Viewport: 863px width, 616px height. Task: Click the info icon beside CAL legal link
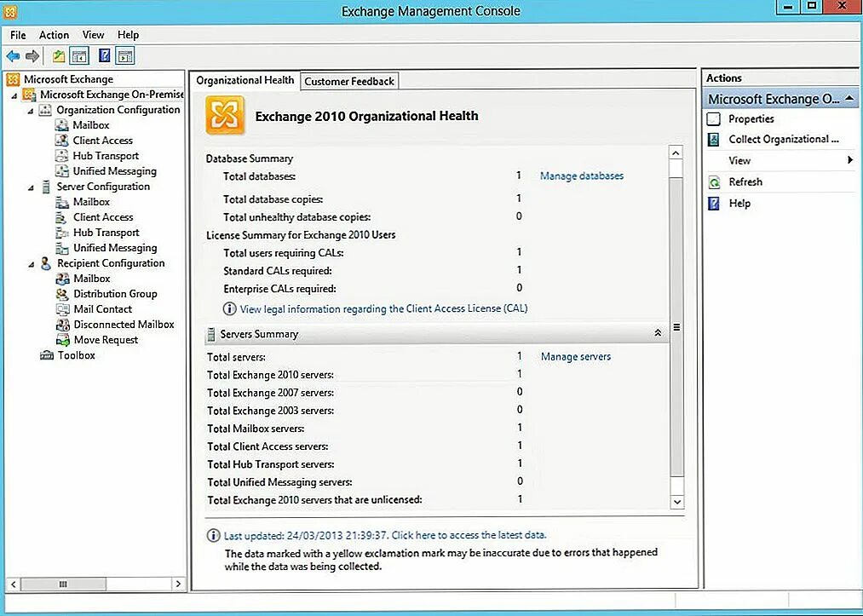pos(229,308)
